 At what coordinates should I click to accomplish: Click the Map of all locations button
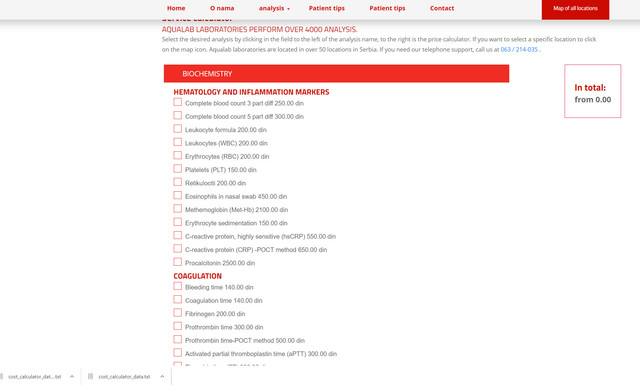pos(576,9)
